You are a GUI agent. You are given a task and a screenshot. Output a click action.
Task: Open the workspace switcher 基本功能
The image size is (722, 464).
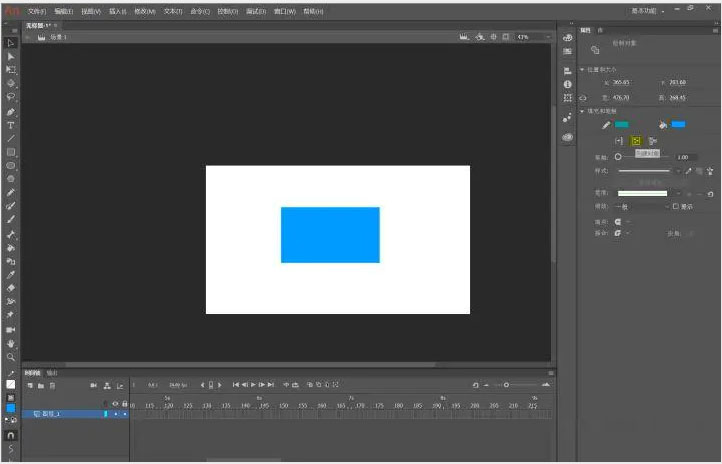(x=647, y=11)
